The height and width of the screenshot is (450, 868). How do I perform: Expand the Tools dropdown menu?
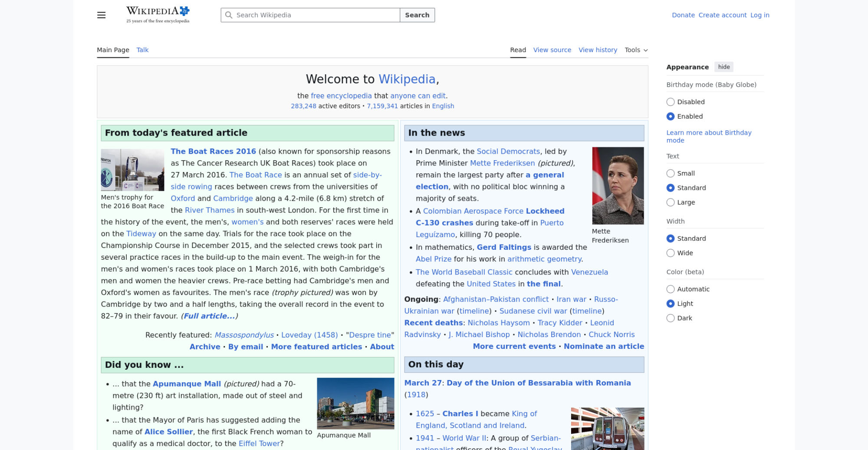click(636, 50)
